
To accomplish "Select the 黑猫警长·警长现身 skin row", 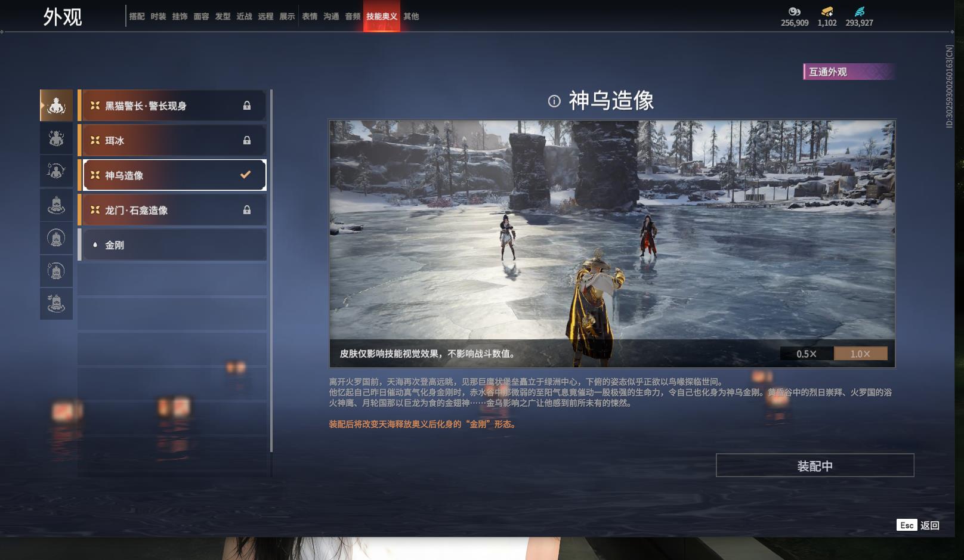I will coord(172,106).
